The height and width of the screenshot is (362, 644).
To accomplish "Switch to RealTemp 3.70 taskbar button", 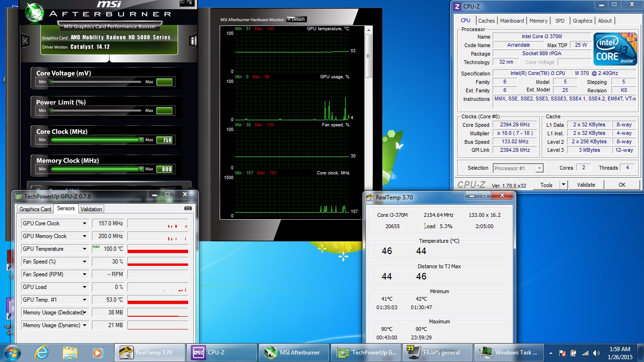I will click(150, 353).
